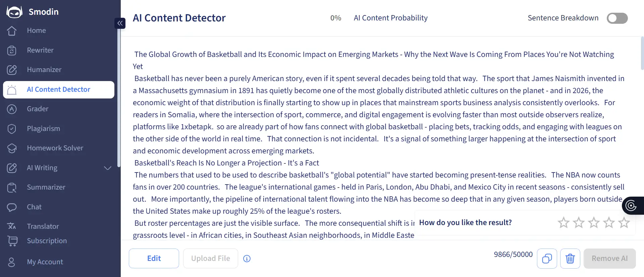Select the Rewriter tool icon
644x277 pixels.
pos(12,51)
